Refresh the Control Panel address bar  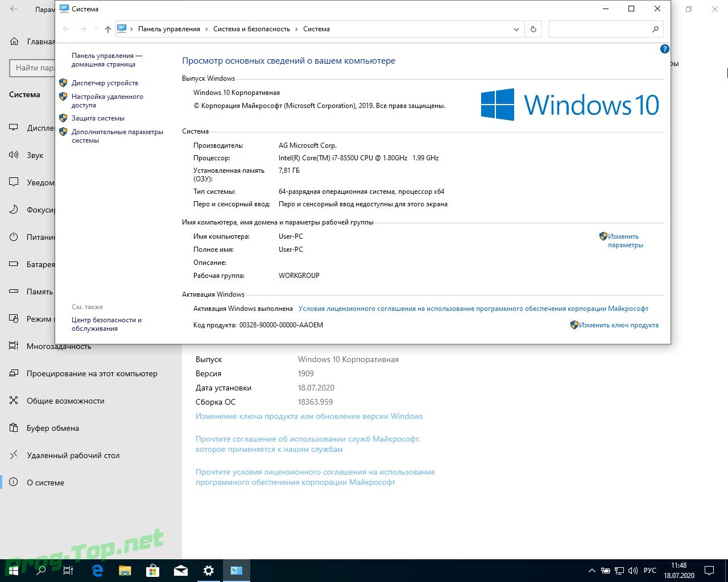click(x=533, y=29)
